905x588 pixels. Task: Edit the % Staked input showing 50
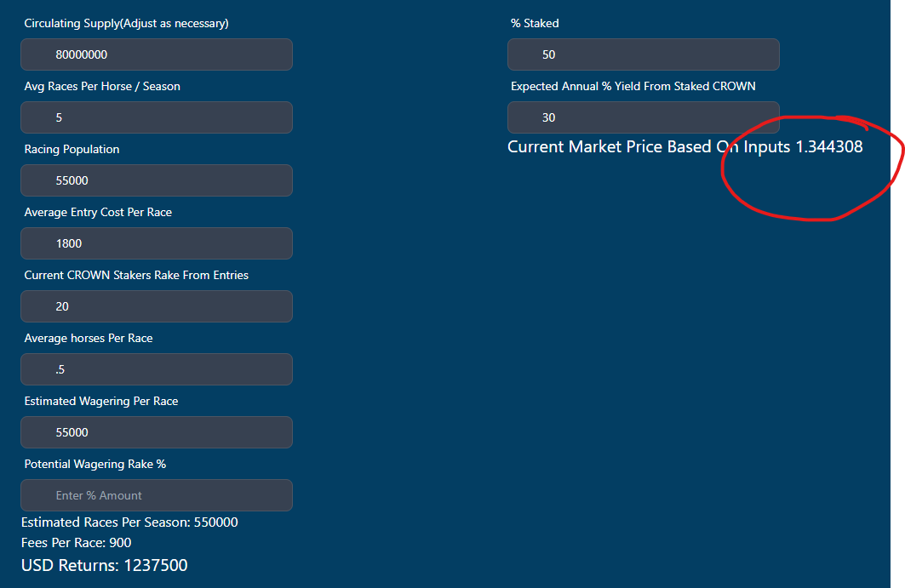click(x=644, y=54)
